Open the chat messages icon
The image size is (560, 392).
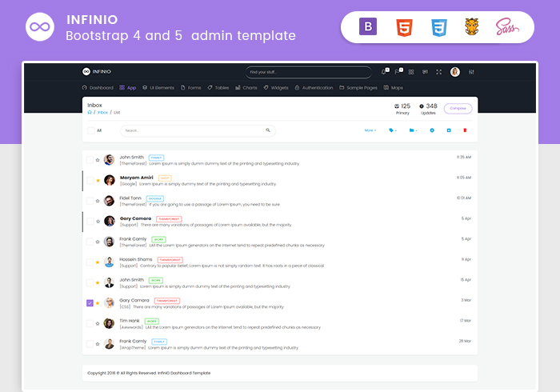coord(425,72)
